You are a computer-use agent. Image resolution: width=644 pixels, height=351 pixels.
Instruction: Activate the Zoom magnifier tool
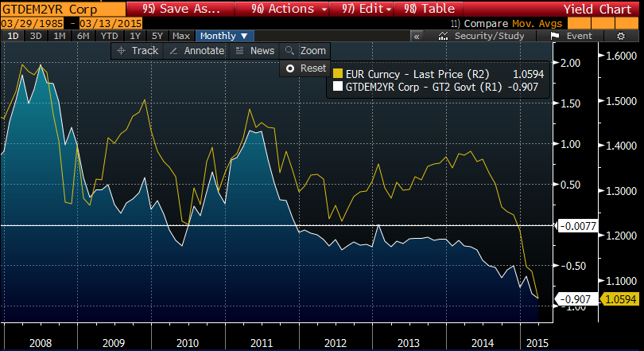click(305, 50)
